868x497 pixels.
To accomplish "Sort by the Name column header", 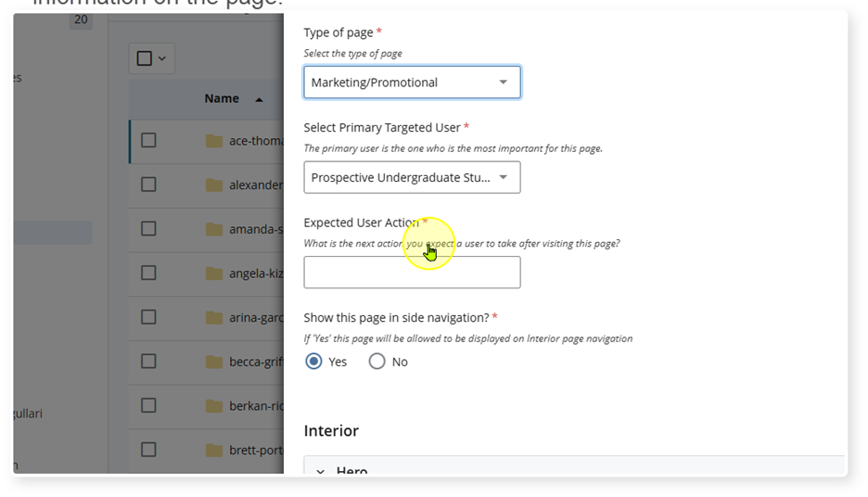I will (x=222, y=98).
